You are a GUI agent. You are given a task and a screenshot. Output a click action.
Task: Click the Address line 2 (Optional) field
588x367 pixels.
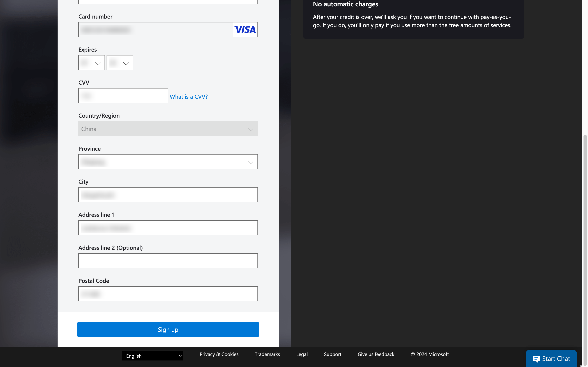coord(168,261)
